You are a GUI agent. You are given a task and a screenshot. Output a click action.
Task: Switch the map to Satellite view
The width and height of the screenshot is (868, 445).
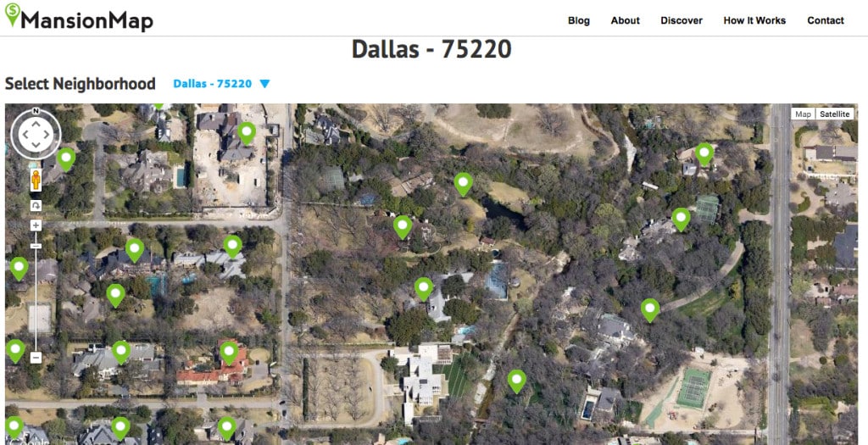coord(834,114)
